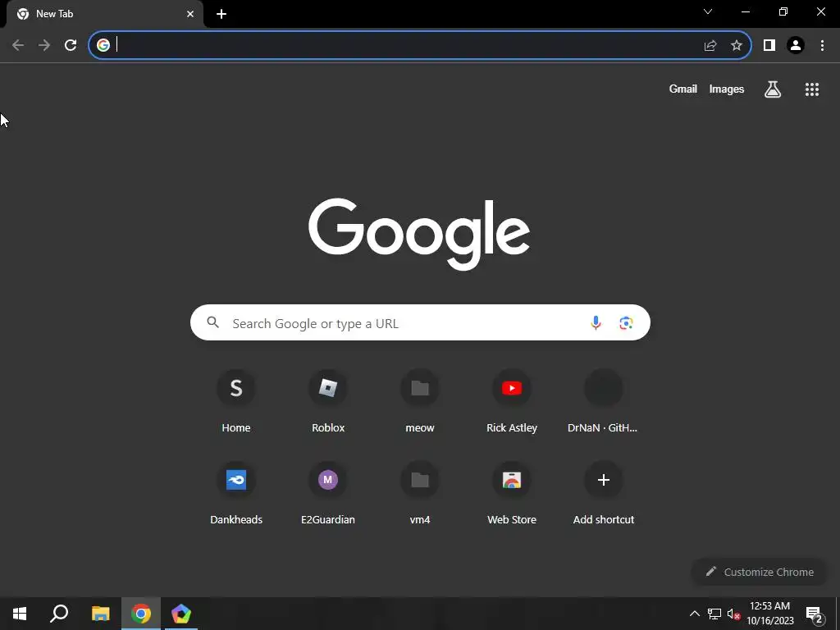
Task: Click the Chrome taskbar icon
Action: point(141,614)
